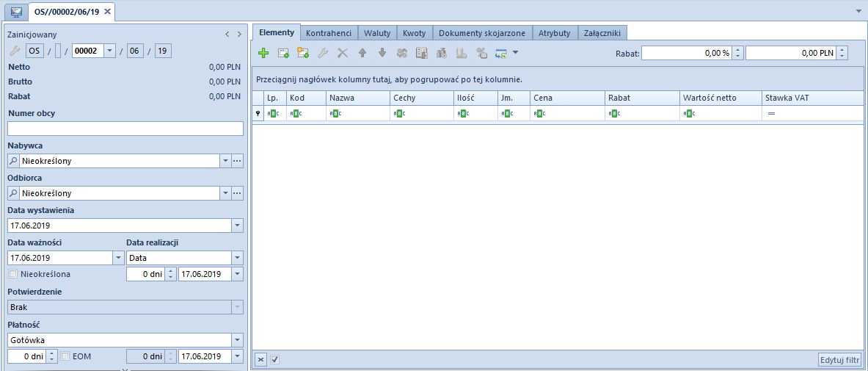Click add via form icon in toolbar
Viewport: 868px width, 371px height.
coord(283,53)
